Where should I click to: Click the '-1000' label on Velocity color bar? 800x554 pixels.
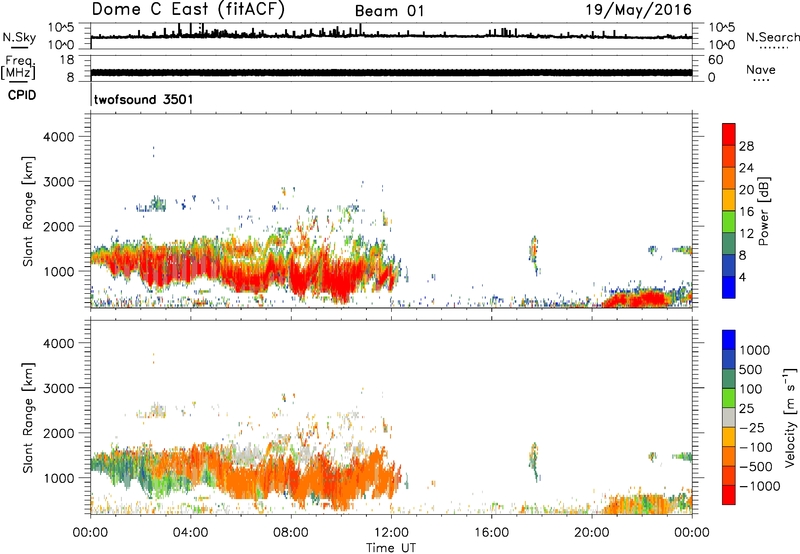coord(759,486)
